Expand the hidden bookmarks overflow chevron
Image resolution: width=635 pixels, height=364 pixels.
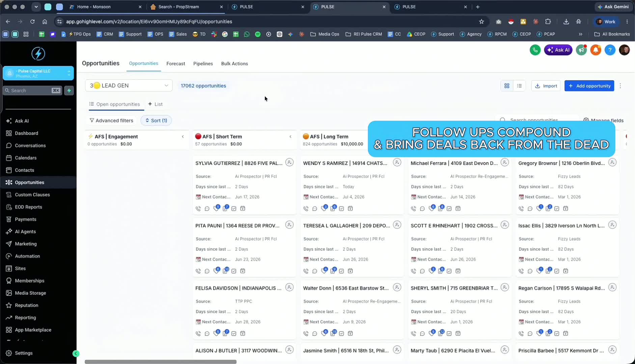coord(580,34)
